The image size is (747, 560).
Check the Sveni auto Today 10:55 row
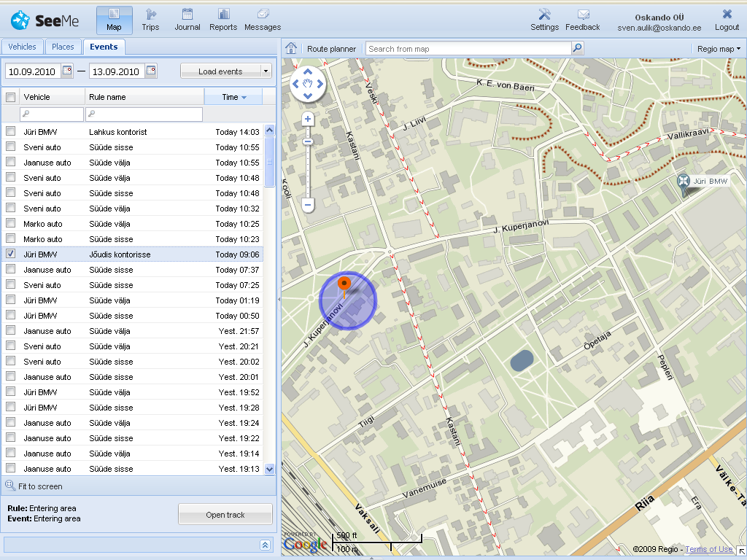[10, 146]
